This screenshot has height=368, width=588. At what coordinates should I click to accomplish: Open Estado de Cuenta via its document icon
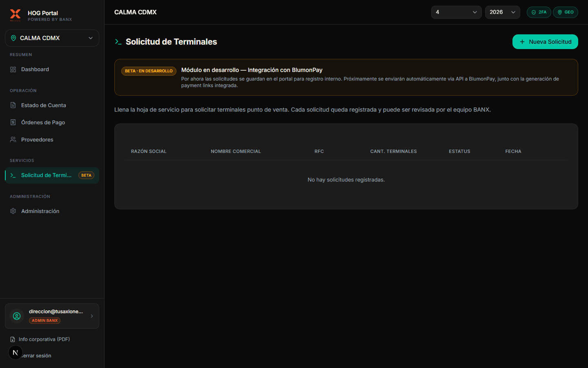13,105
